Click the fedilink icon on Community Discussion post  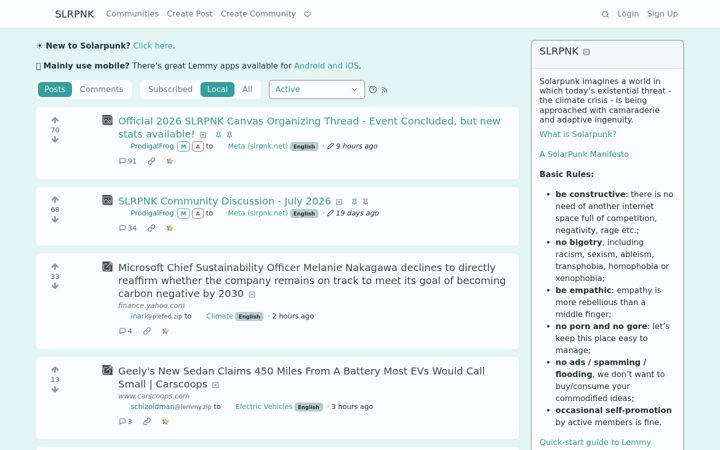[x=152, y=228]
